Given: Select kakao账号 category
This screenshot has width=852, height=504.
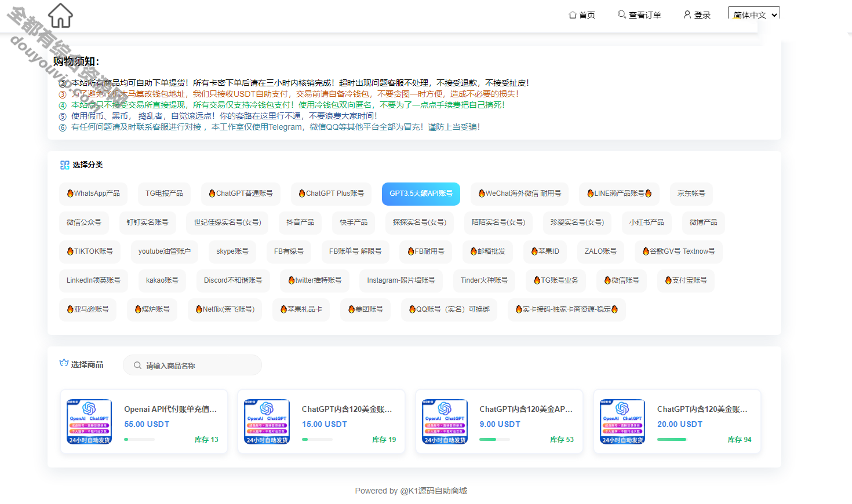Looking at the screenshot, I should (162, 280).
